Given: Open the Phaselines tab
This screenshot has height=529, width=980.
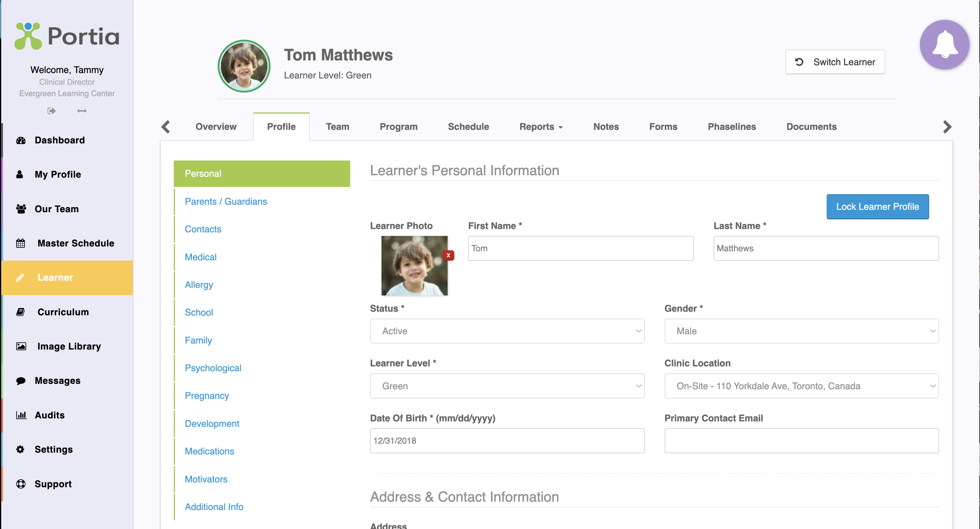Looking at the screenshot, I should point(731,127).
